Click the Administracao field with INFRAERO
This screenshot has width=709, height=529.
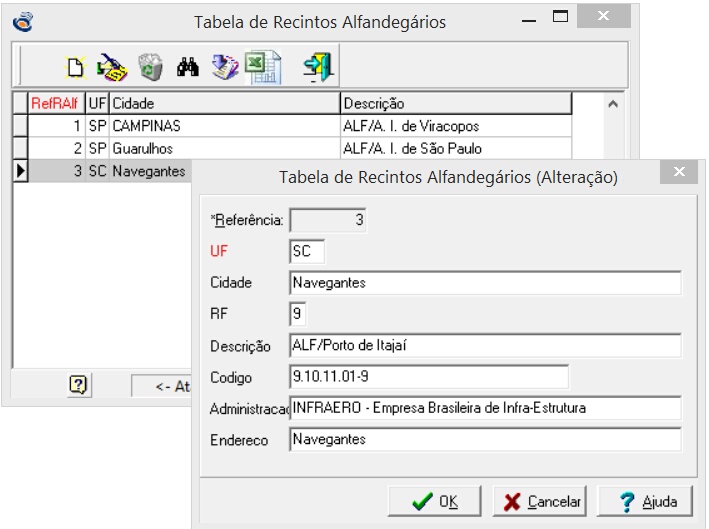tap(485, 408)
